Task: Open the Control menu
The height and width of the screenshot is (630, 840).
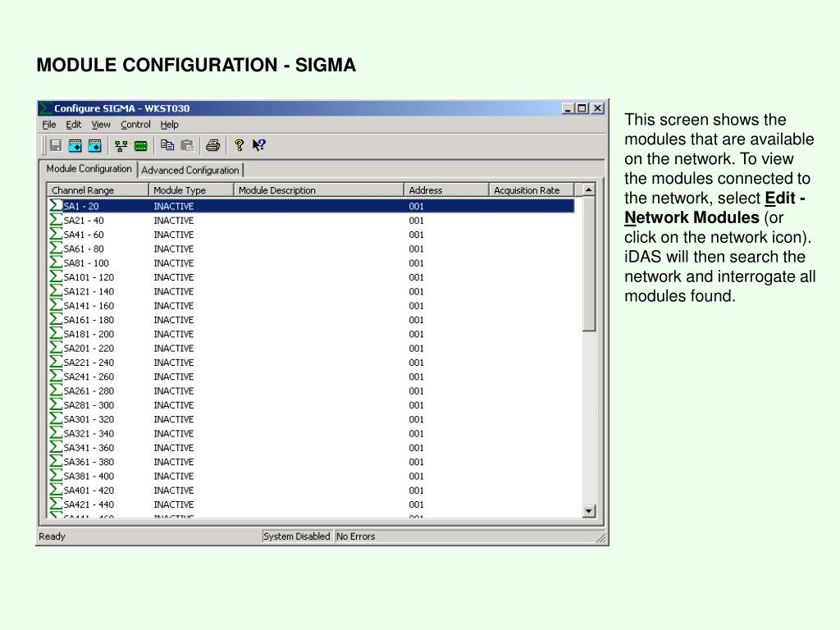Action: 135,125
